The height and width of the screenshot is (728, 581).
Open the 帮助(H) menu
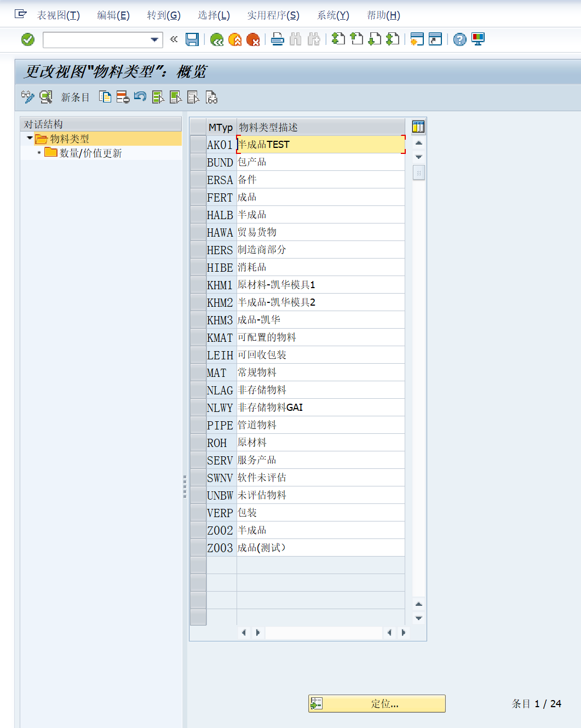pos(383,15)
